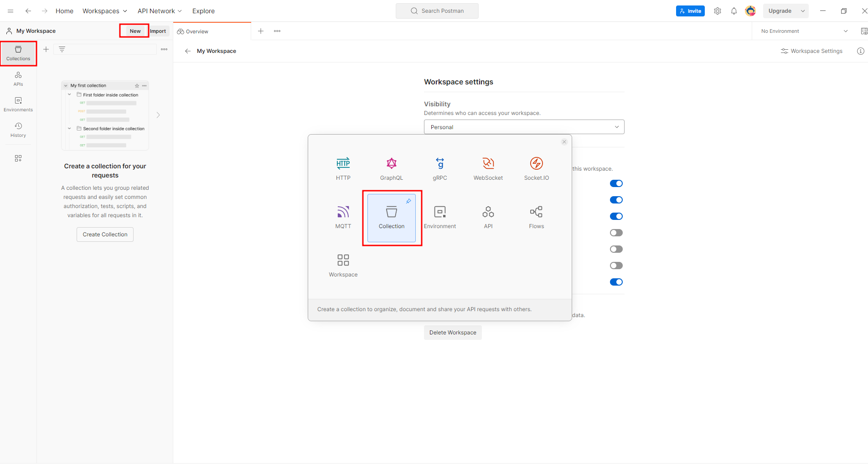This screenshot has width=868, height=464.
Task: Close the new item dialog
Action: (x=564, y=142)
